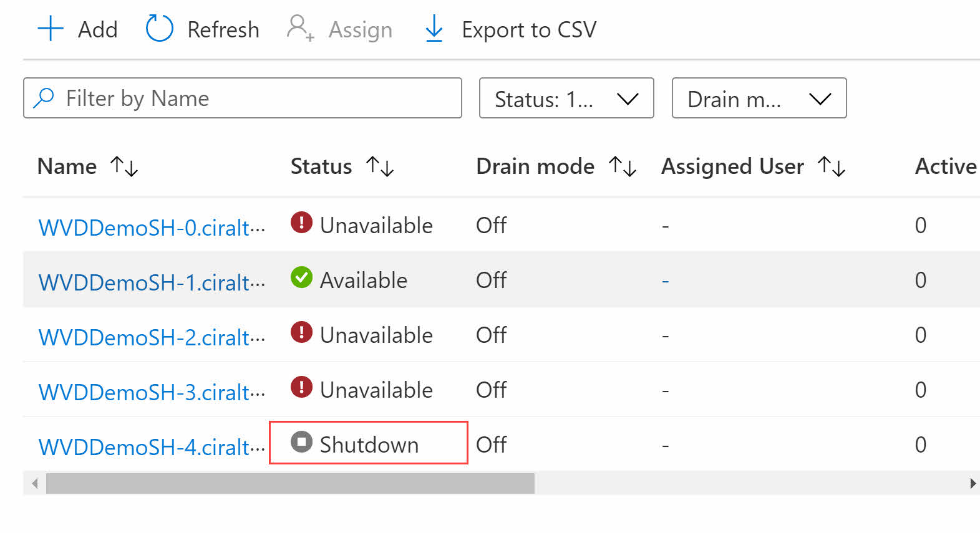Open the Status filter dropdown

(x=566, y=98)
